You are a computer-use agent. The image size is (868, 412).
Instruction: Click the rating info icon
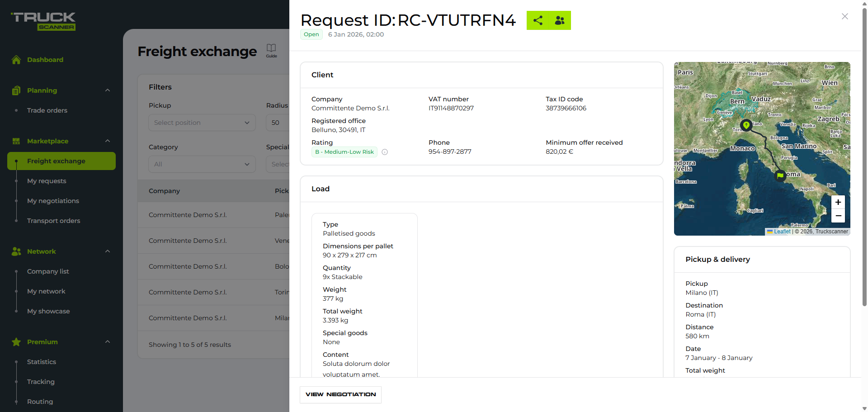click(x=385, y=152)
